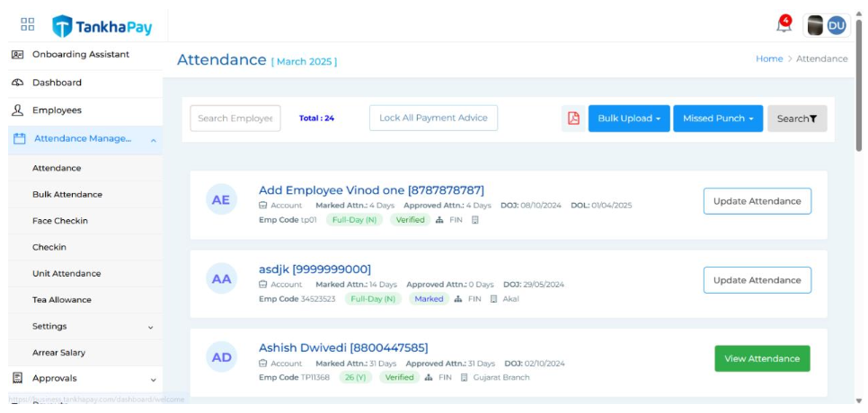Screen dimensions: 868x413
Task: Click the Search Employee input field
Action: (x=235, y=119)
